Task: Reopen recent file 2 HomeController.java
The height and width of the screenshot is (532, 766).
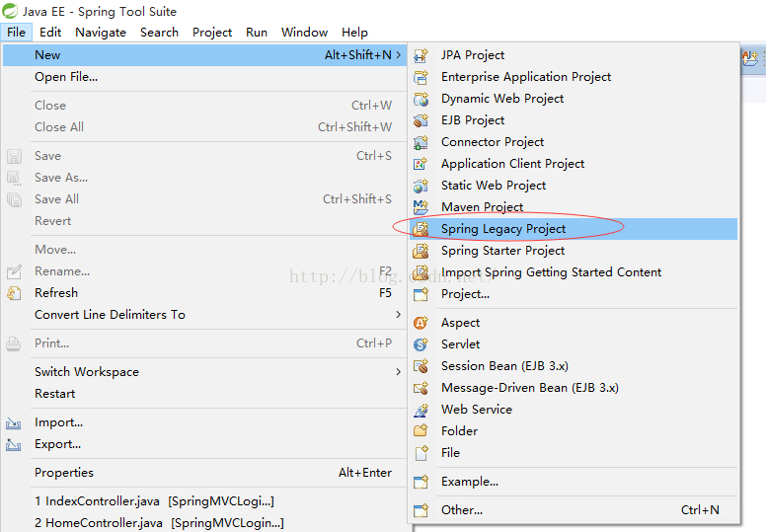Action: [x=204, y=523]
